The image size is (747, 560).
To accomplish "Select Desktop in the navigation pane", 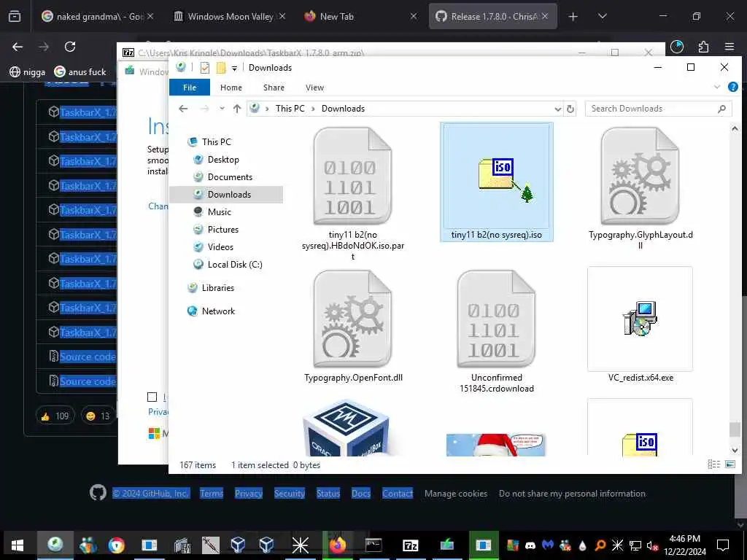I will [x=223, y=160].
